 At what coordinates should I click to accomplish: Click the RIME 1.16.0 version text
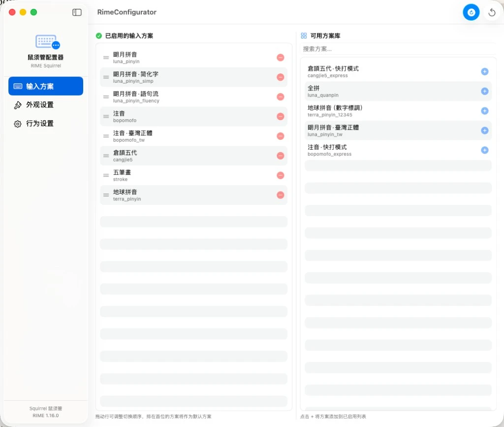pos(46,415)
